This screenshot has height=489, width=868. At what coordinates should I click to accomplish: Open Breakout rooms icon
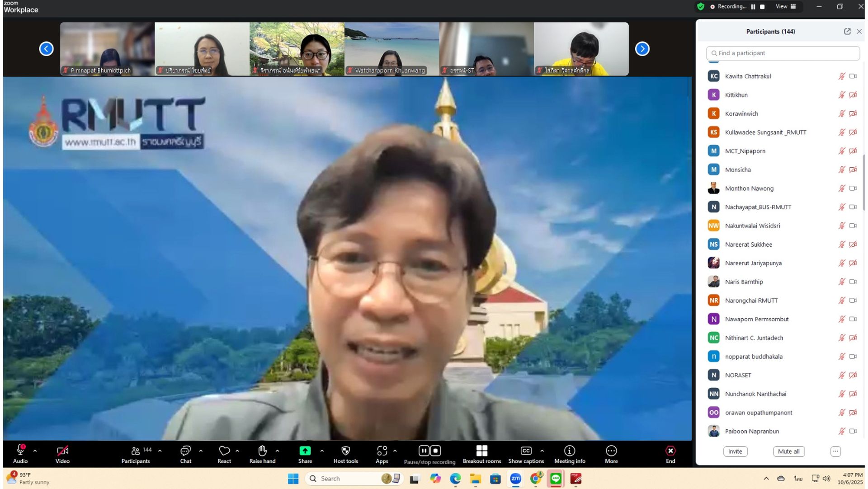tap(481, 451)
